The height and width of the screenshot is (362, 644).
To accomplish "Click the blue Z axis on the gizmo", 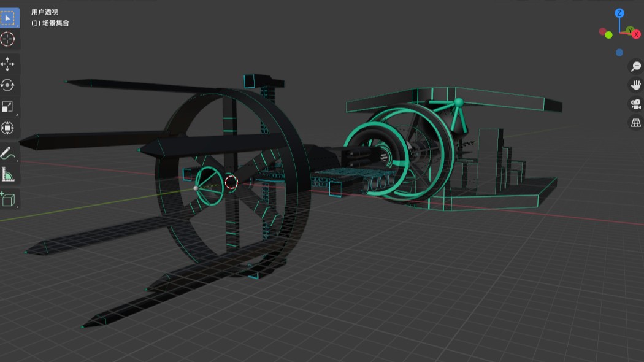I will pyautogui.click(x=619, y=13).
